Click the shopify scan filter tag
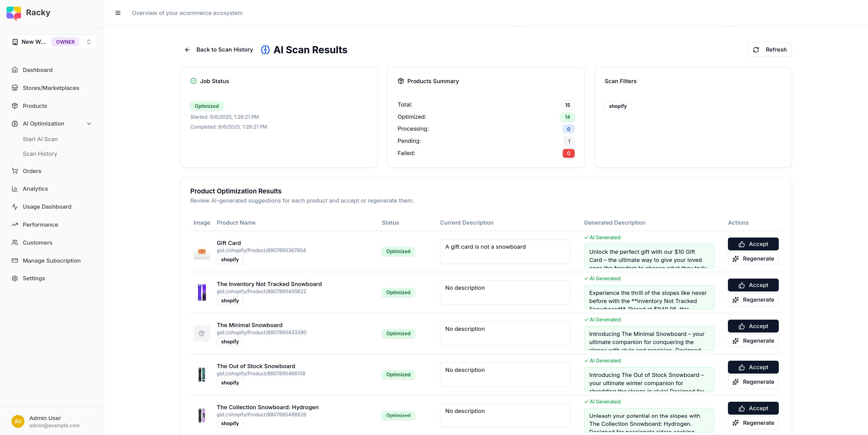The height and width of the screenshot is (435, 868). click(x=617, y=106)
